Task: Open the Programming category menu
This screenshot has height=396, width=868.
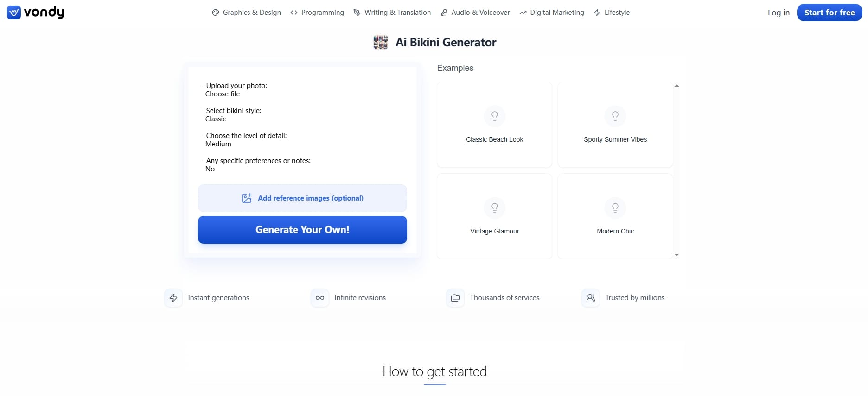Action: click(317, 13)
